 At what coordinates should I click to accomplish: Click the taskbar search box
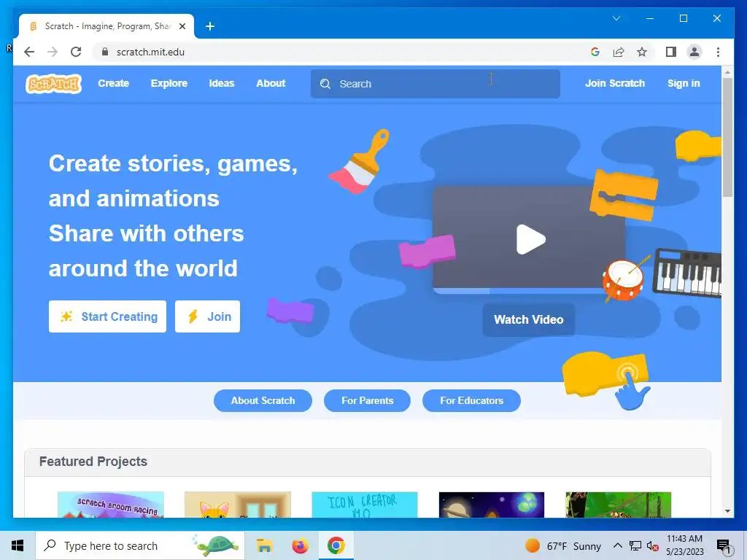pyautogui.click(x=140, y=545)
